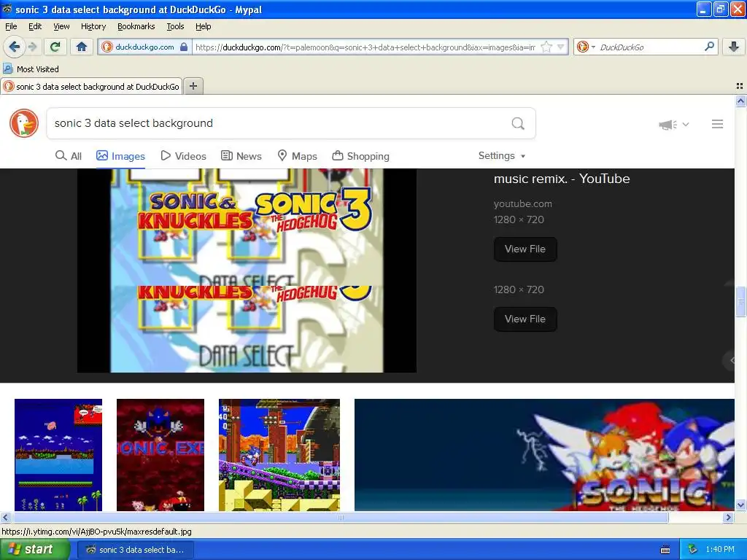Click the 1:40 PM taskbar clock
This screenshot has height=560, width=747.
(720, 550)
